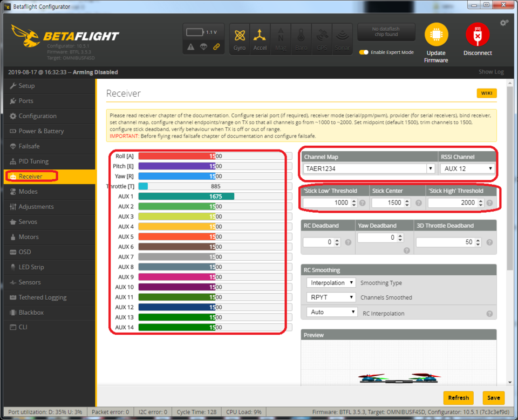
Task: Click the AUX 1 channel bar
Action: [215, 197]
